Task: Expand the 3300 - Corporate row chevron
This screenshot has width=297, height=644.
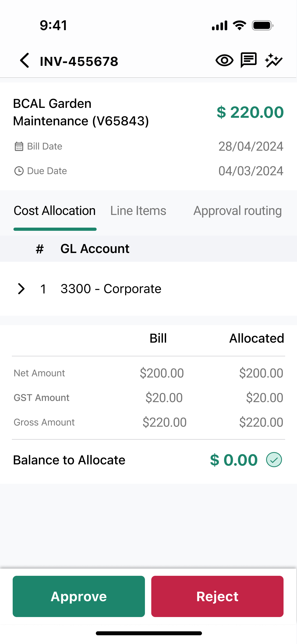Action: pos(21,289)
